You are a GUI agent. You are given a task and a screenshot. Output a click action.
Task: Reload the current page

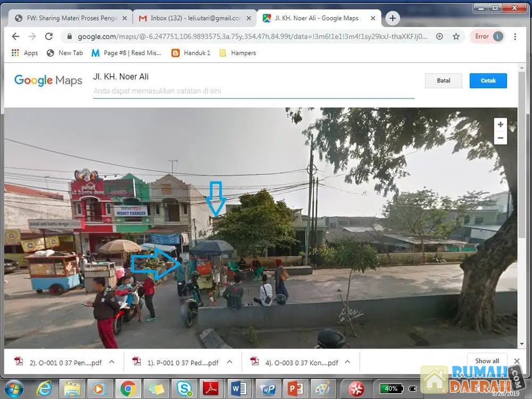[x=49, y=37]
